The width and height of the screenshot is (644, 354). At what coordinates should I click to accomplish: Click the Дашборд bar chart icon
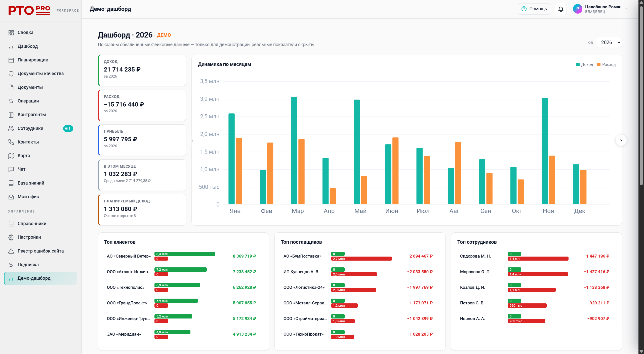(x=11, y=46)
